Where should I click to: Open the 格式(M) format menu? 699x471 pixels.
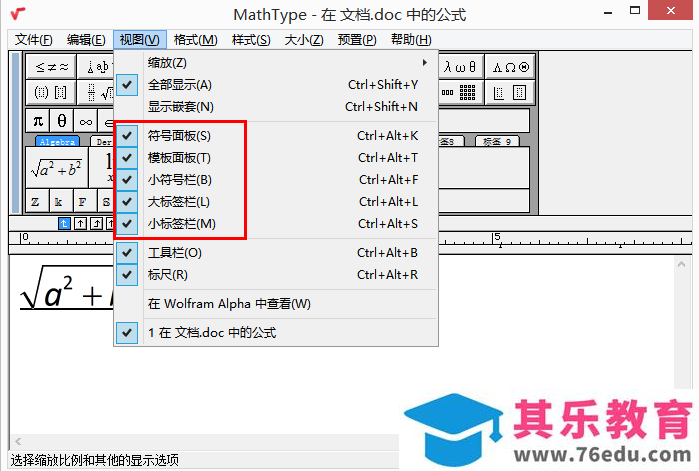pos(196,40)
